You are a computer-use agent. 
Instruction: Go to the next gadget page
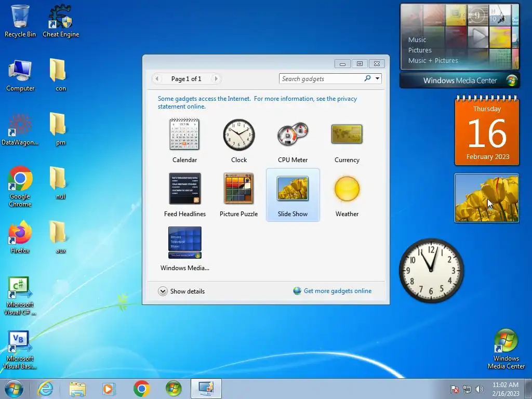tap(216, 79)
